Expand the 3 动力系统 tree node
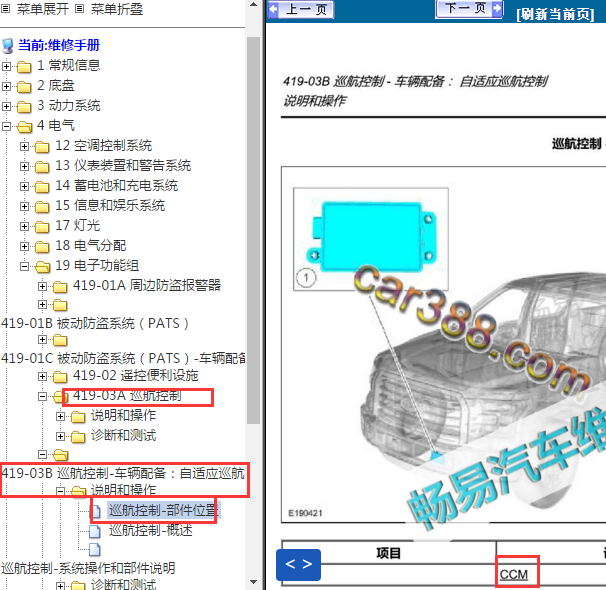The image size is (606, 590). click(x=7, y=106)
